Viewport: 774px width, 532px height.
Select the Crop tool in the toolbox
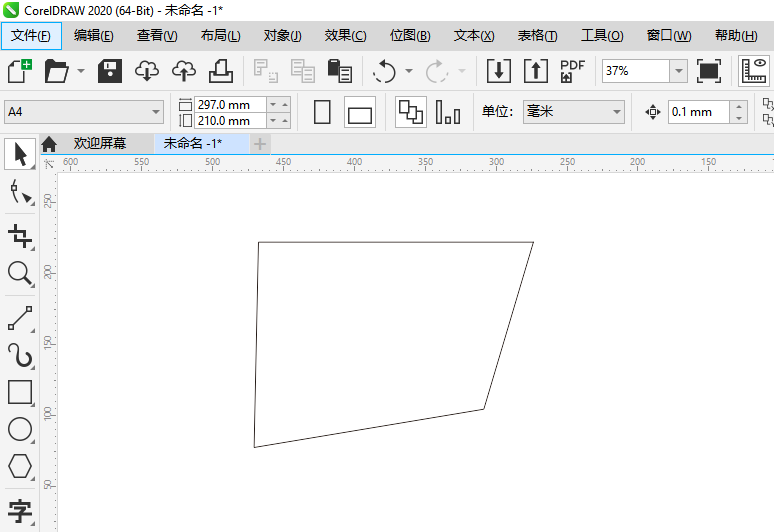coord(20,236)
